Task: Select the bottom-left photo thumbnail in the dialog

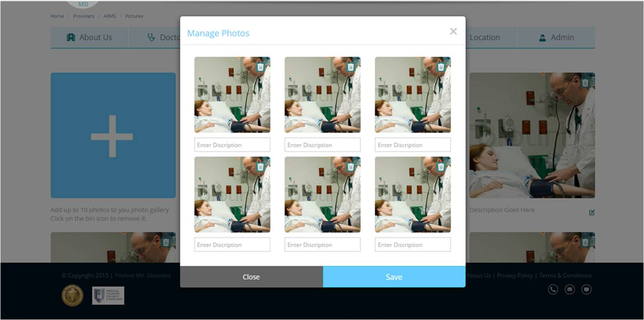Action: point(233,195)
